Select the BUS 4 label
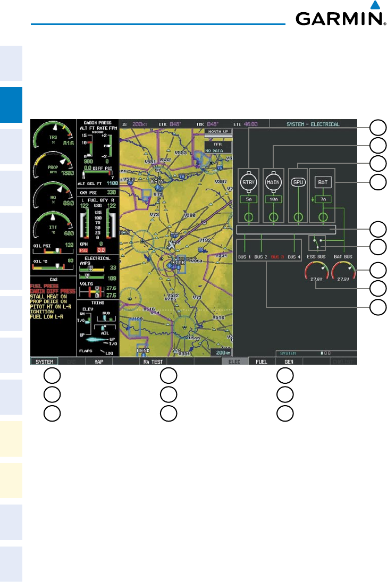This screenshot has width=387, height=588. point(294,257)
